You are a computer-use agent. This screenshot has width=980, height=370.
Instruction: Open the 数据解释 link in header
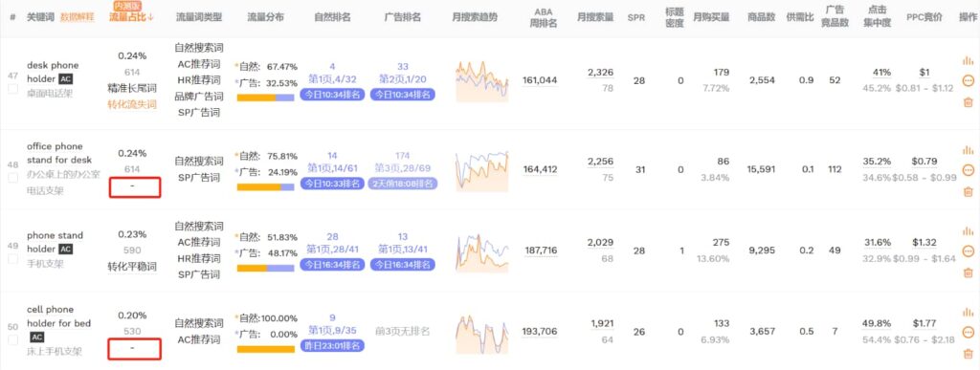pyautogui.click(x=77, y=17)
